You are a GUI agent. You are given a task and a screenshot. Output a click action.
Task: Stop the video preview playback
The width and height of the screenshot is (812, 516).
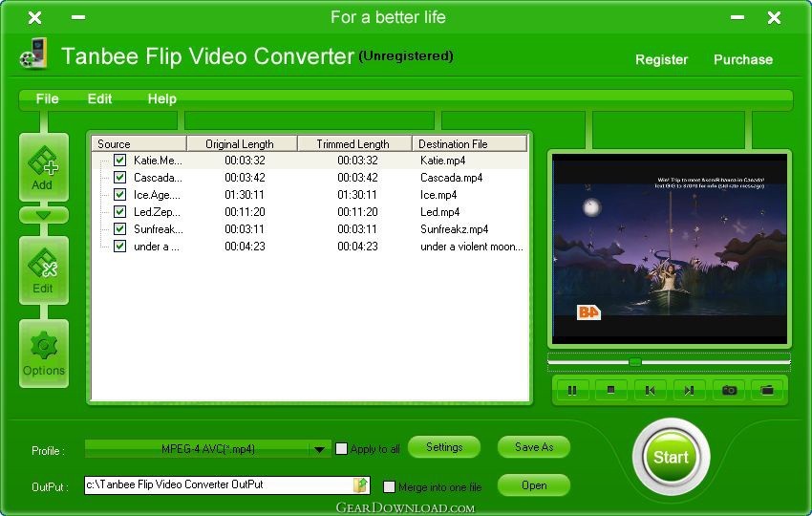[611, 390]
